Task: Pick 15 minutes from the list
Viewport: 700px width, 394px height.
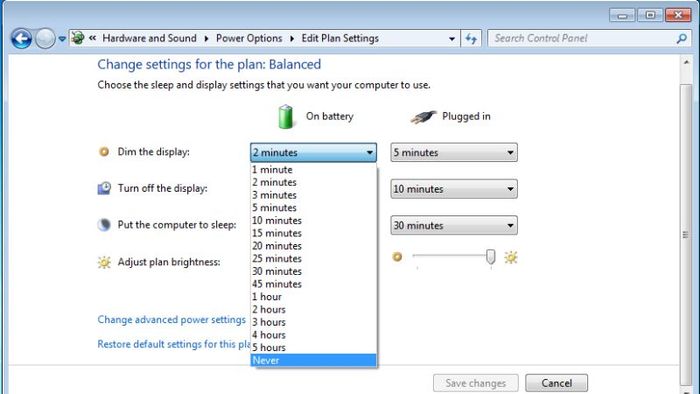Action: pos(313,233)
